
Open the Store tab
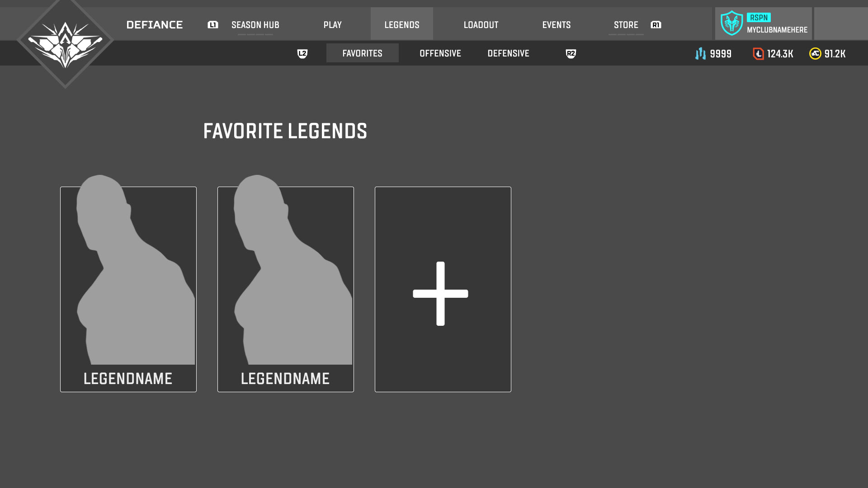[626, 25]
